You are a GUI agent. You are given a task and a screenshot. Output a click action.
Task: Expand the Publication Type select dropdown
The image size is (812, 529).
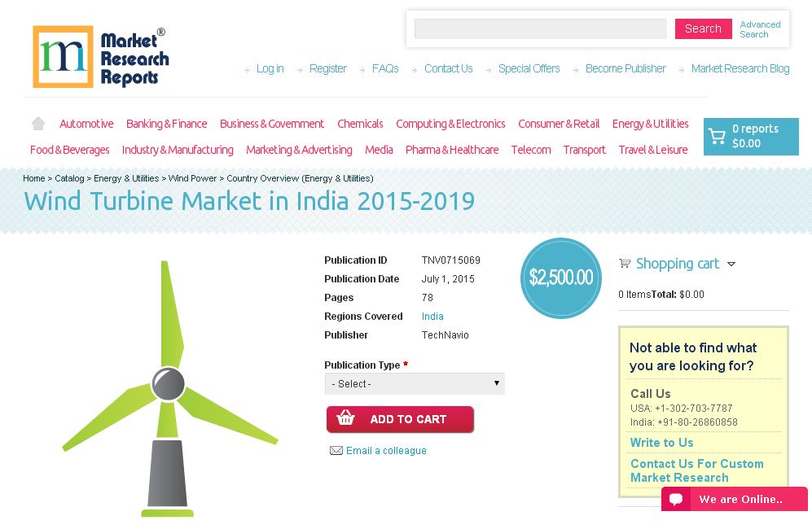pos(415,383)
